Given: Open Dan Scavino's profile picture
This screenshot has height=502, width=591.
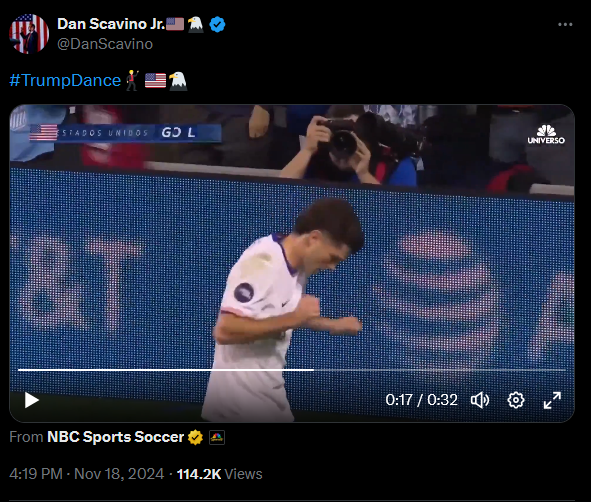Looking at the screenshot, I should [x=29, y=34].
